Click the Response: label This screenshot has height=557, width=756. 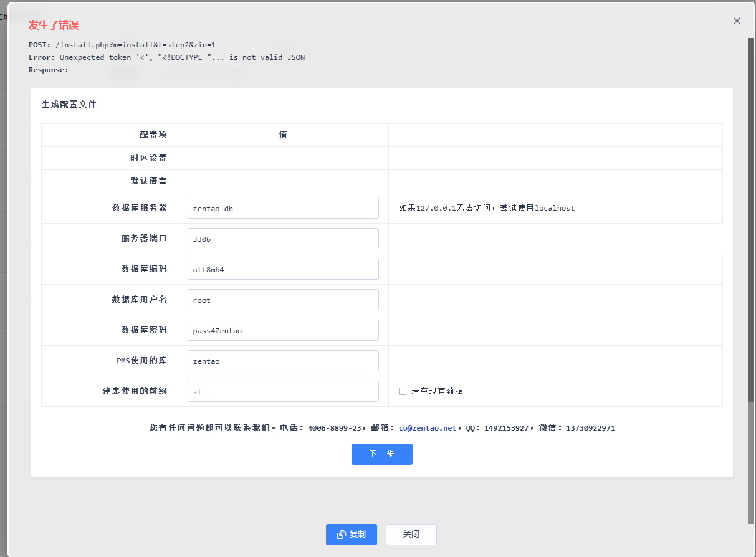pyautogui.click(x=49, y=70)
